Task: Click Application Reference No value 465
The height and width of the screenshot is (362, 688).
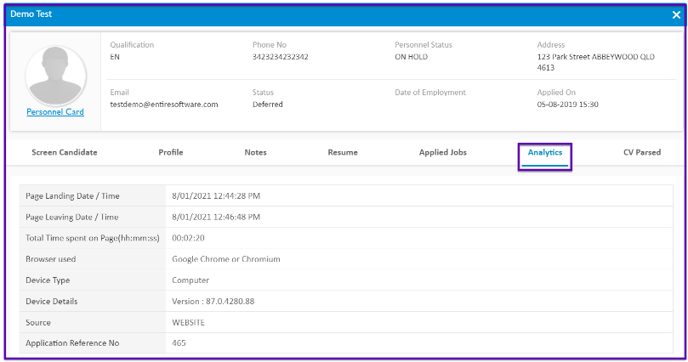Action: (179, 343)
